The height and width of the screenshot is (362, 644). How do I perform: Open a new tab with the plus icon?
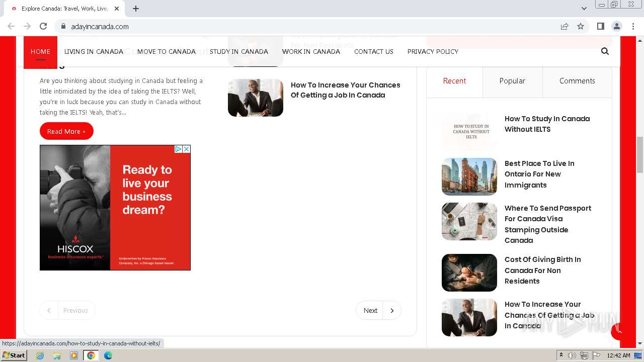(136, 9)
